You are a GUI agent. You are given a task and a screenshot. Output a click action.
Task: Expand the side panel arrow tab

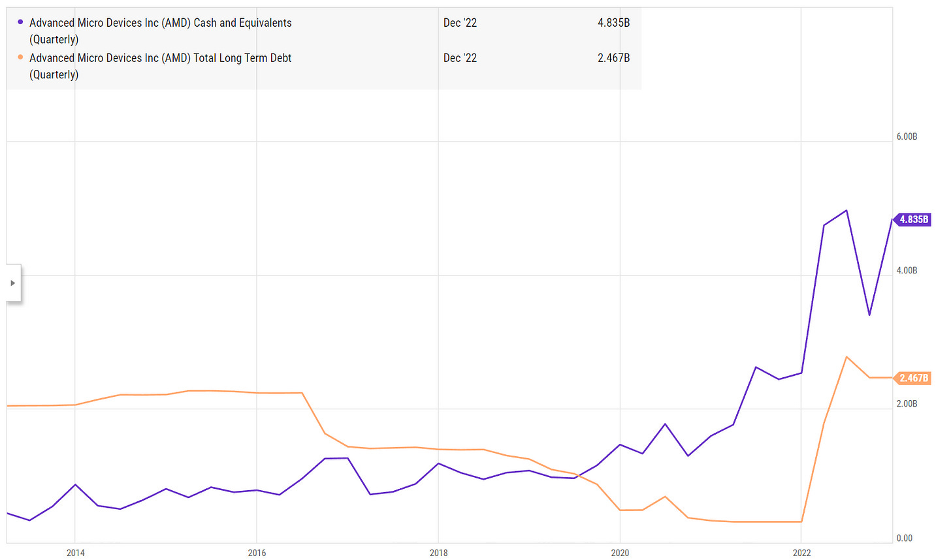[13, 283]
